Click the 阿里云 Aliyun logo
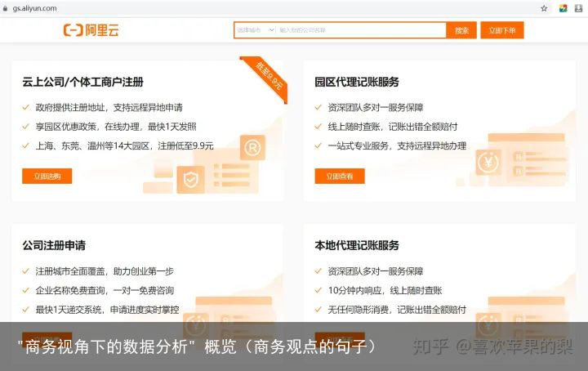This screenshot has width=588, height=371. point(91,30)
